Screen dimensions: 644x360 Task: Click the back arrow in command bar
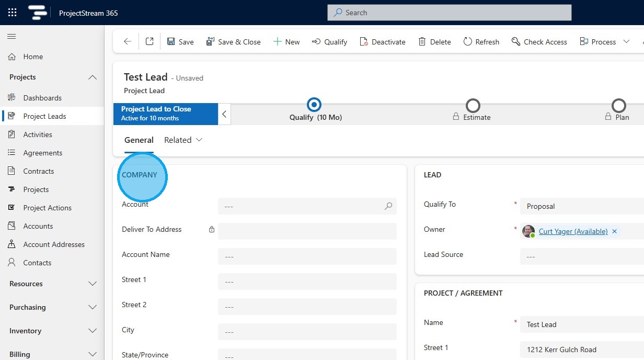[127, 42]
